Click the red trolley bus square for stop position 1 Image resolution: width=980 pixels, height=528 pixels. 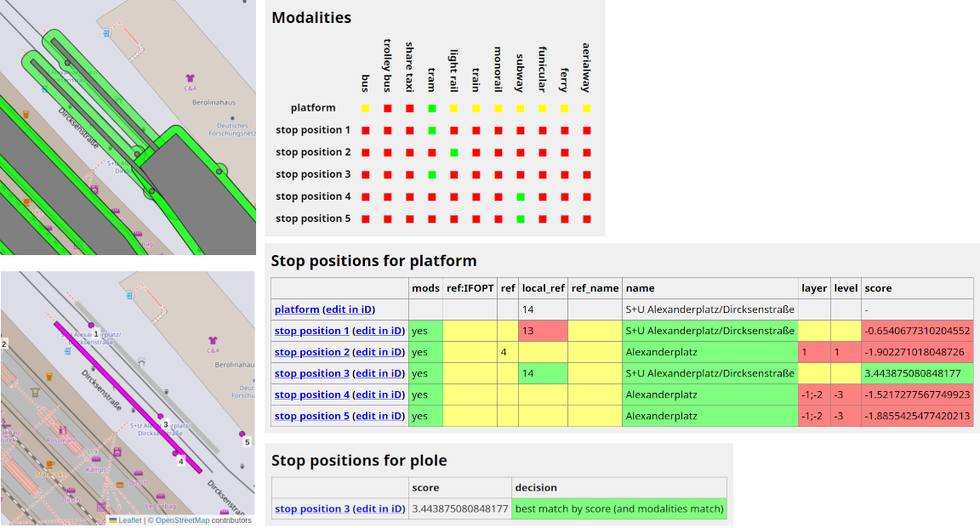(x=387, y=130)
